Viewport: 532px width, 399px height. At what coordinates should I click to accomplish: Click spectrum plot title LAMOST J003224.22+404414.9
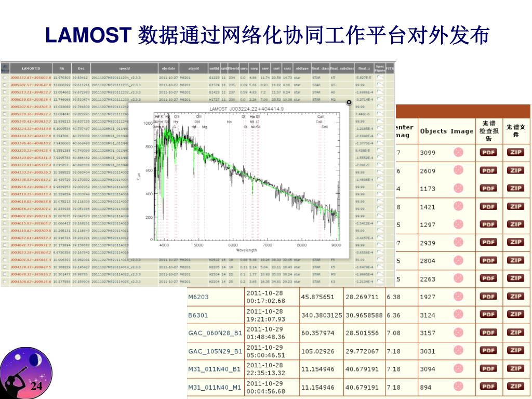pos(246,109)
